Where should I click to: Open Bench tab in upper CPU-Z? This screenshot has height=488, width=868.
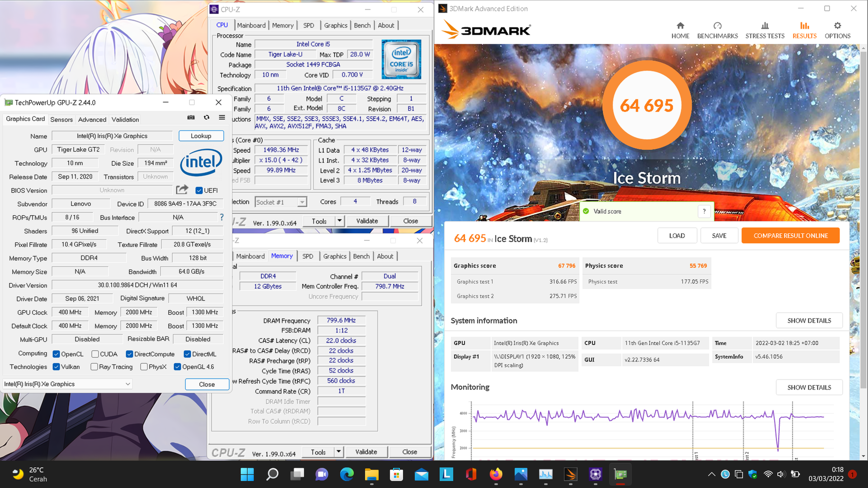pyautogui.click(x=362, y=25)
